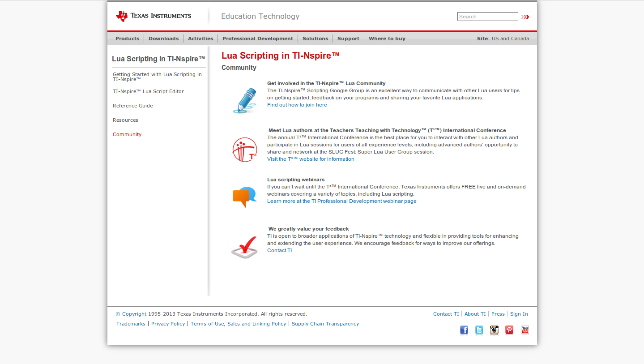Visit the T³ website for information link
644x364 pixels.
(311, 159)
